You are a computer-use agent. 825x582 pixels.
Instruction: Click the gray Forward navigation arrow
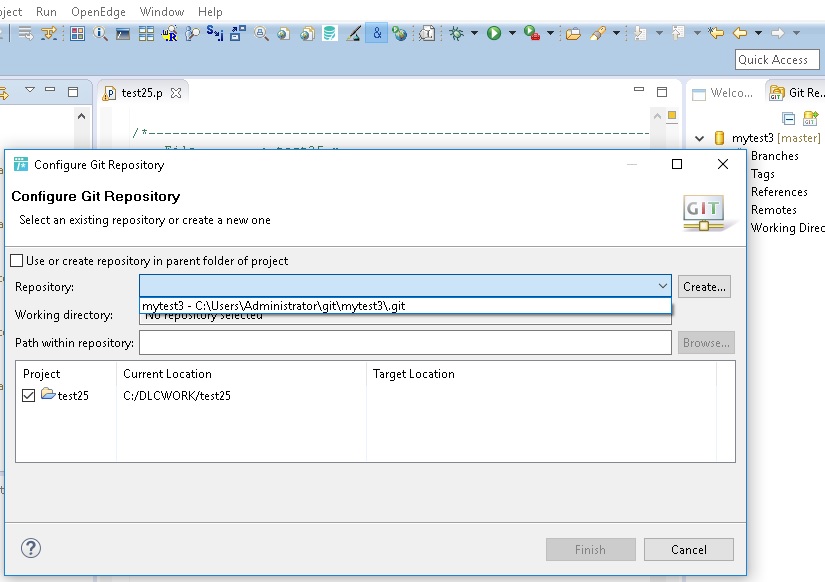coord(778,33)
